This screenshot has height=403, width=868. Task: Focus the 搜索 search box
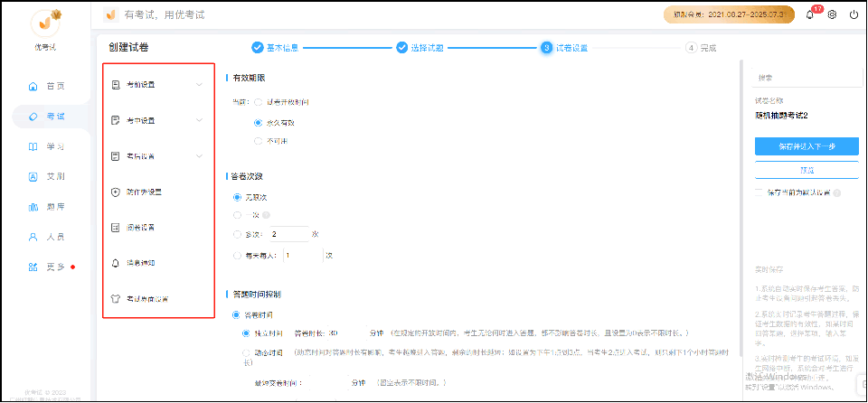coord(807,78)
